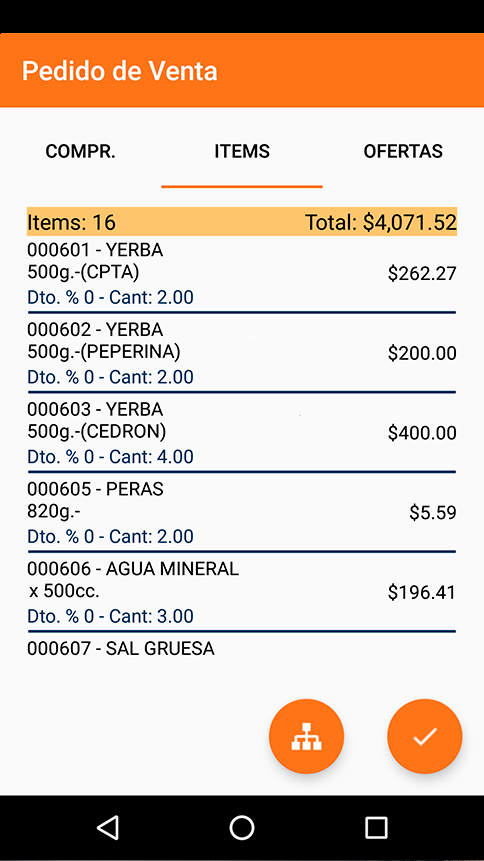Switch to the COMPR. tab
Screen dimensions: 484x861
(81, 151)
